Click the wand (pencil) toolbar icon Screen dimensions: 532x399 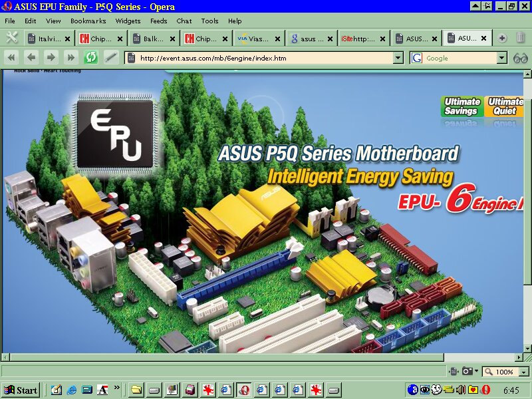[x=111, y=58]
